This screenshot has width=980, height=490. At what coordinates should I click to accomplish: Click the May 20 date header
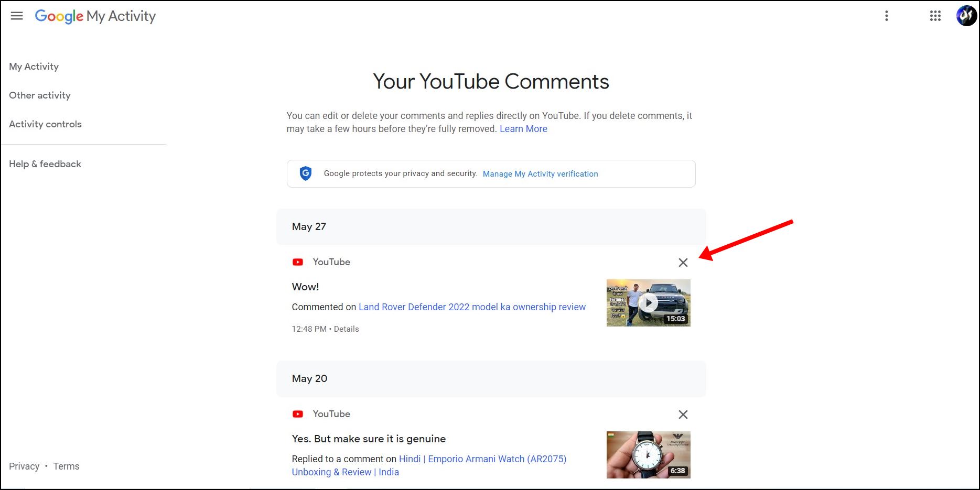(x=491, y=379)
